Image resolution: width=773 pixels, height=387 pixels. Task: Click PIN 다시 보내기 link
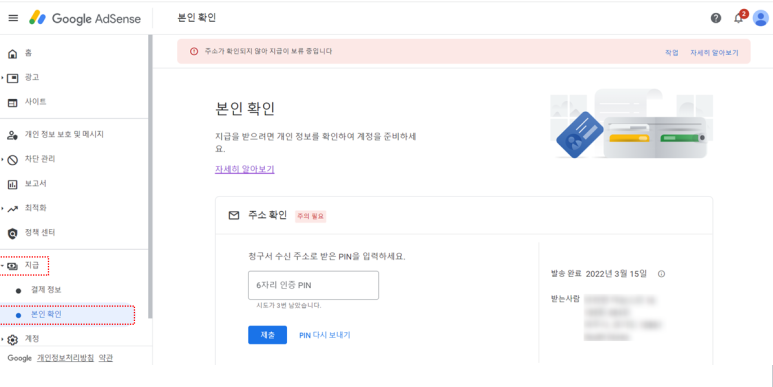(325, 335)
